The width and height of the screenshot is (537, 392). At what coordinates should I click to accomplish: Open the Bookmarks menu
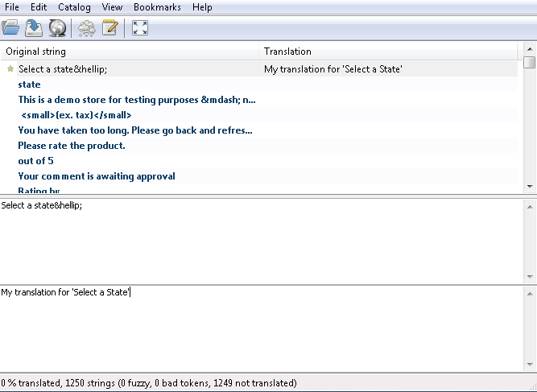157,7
